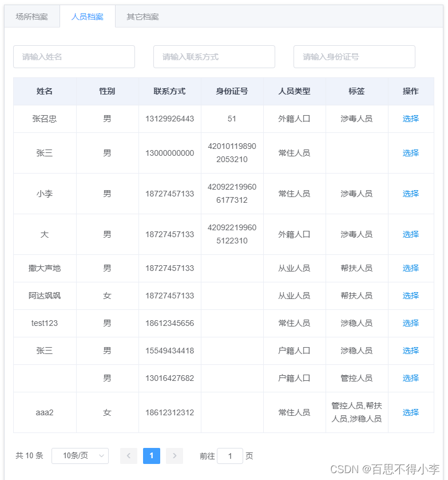This screenshot has height=480, width=448.
Task: Click the 标签 column header
Action: pos(357,91)
